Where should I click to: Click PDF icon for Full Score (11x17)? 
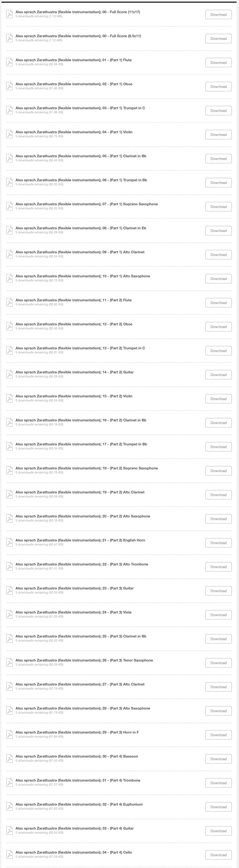pyautogui.click(x=10, y=14)
